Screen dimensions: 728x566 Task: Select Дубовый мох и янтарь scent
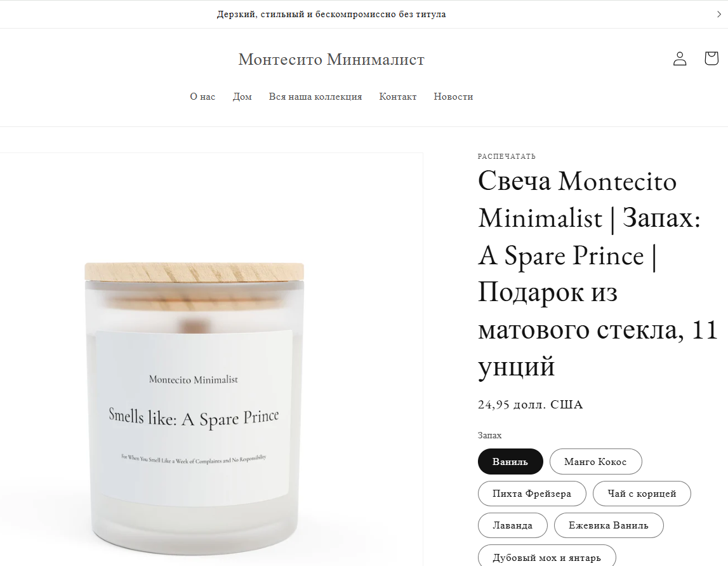point(547,556)
